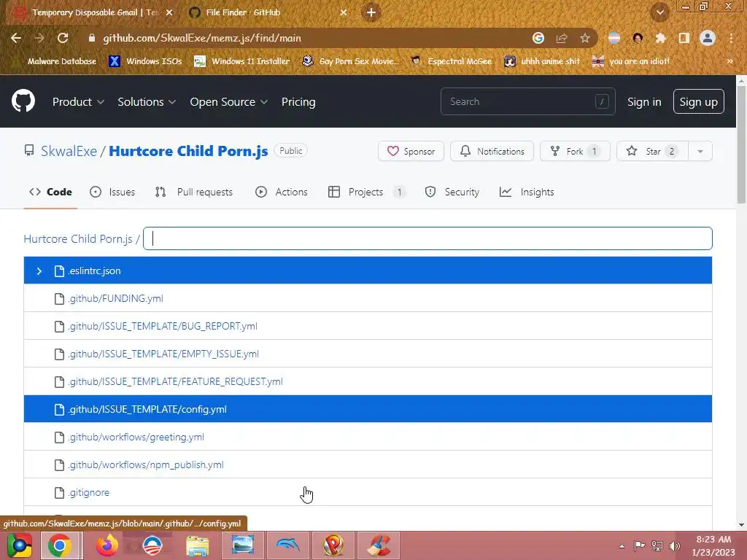Image resolution: width=747 pixels, height=560 pixels.
Task: Open .github/workflows/greeting.yml
Action: pos(136,437)
